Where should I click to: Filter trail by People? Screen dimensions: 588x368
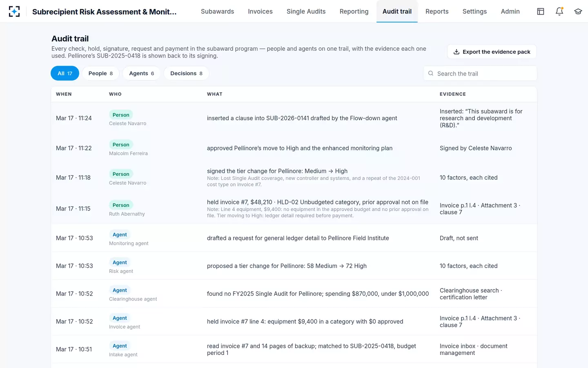[x=100, y=73]
